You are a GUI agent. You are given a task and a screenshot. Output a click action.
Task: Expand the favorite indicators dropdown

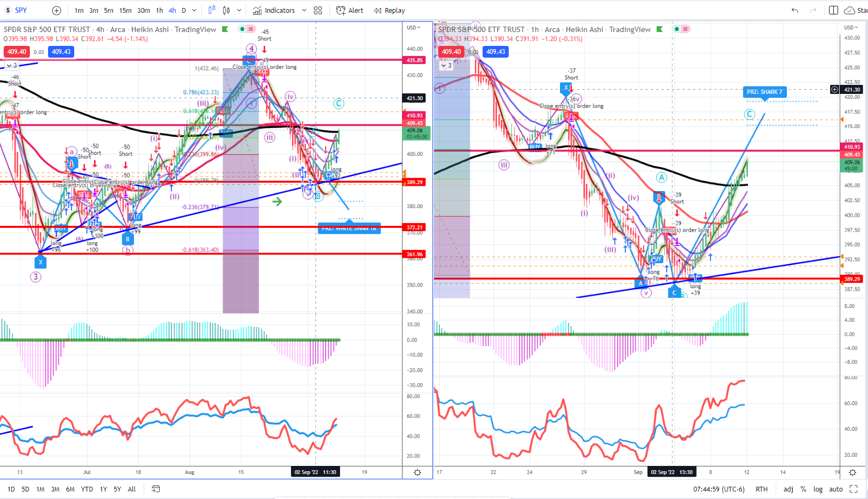(x=304, y=10)
